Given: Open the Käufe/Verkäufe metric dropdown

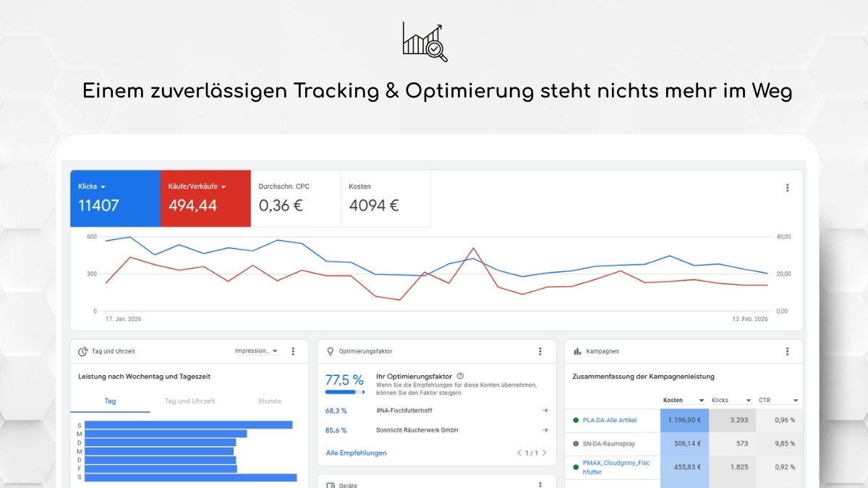Looking at the screenshot, I should [x=224, y=187].
